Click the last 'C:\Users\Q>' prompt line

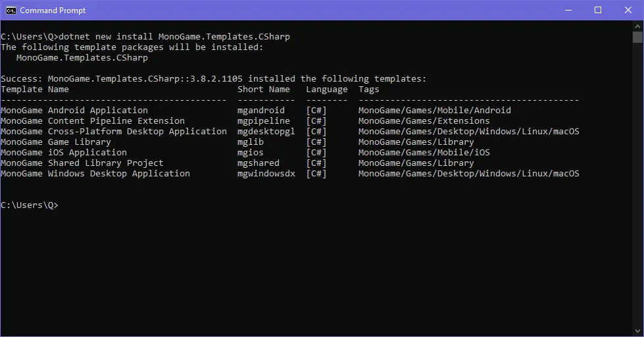[x=30, y=205]
